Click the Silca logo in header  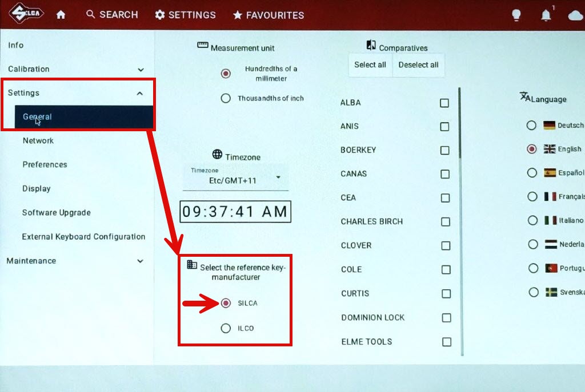point(26,14)
